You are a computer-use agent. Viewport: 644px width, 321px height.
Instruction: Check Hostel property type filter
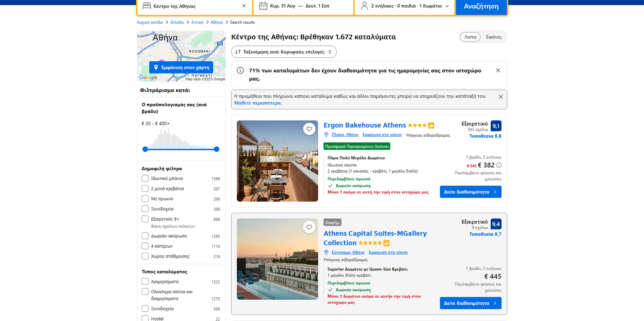(x=145, y=318)
